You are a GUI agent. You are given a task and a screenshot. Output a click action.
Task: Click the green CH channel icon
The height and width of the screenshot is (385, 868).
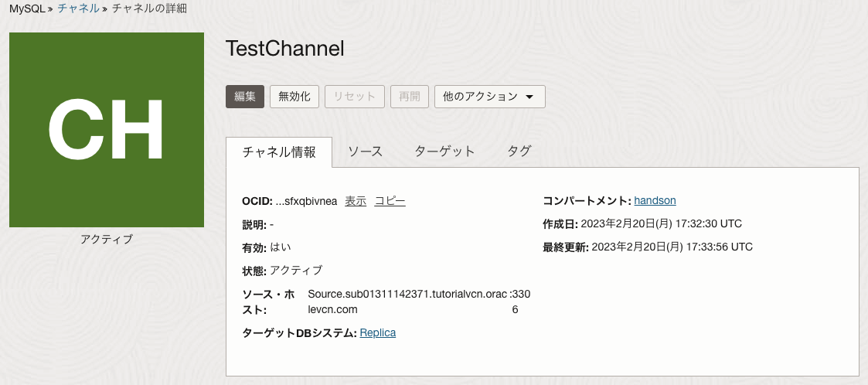107,130
